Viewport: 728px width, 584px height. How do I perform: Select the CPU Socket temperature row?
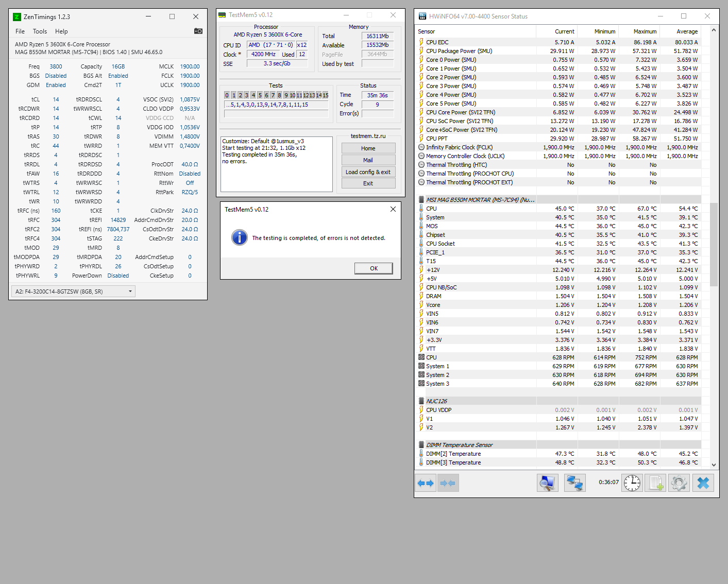tap(558, 244)
